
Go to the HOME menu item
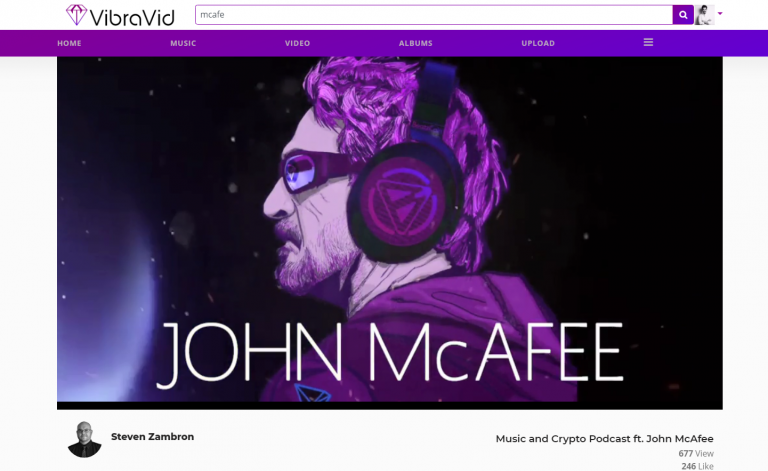(69, 43)
